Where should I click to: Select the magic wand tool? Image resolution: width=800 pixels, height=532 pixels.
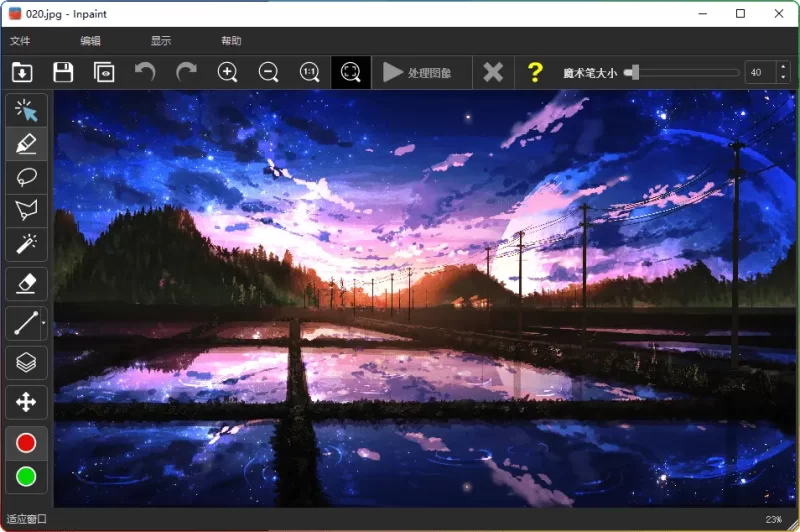pos(27,244)
